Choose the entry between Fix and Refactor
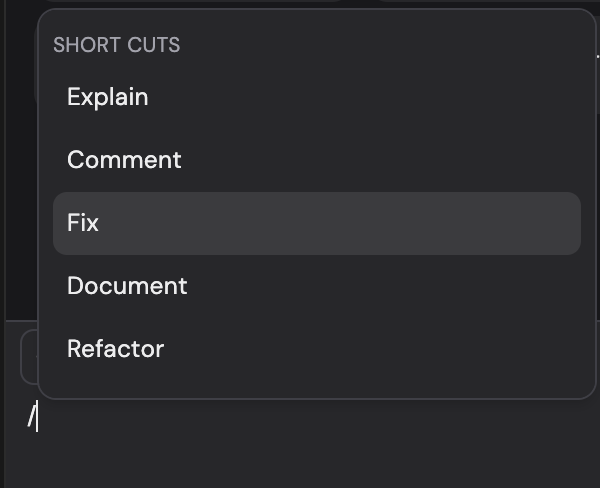 127,286
